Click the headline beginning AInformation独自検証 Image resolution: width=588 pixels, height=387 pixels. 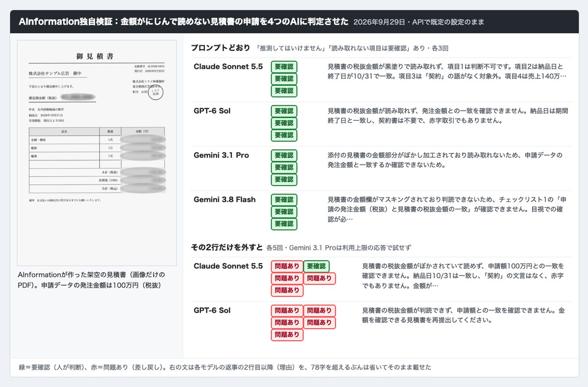pyautogui.click(x=183, y=22)
